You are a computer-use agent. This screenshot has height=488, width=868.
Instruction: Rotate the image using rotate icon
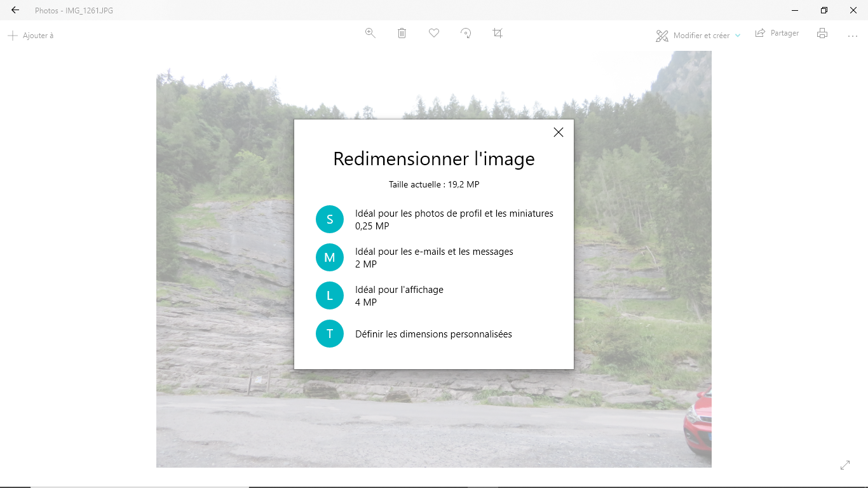click(x=466, y=33)
